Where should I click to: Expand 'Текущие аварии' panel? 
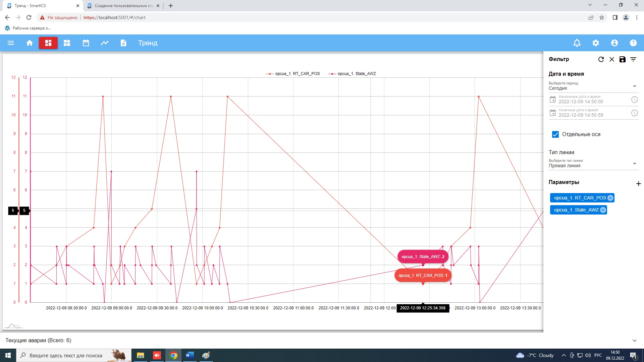[634, 341]
